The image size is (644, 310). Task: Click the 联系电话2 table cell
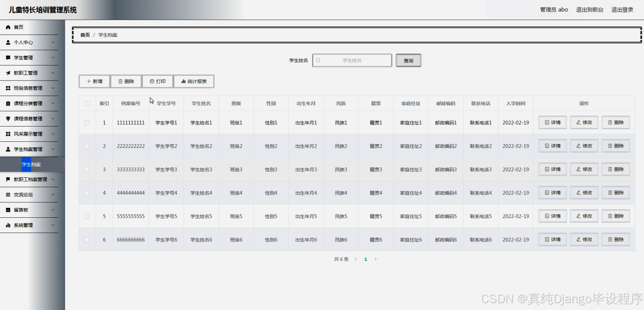(481, 146)
